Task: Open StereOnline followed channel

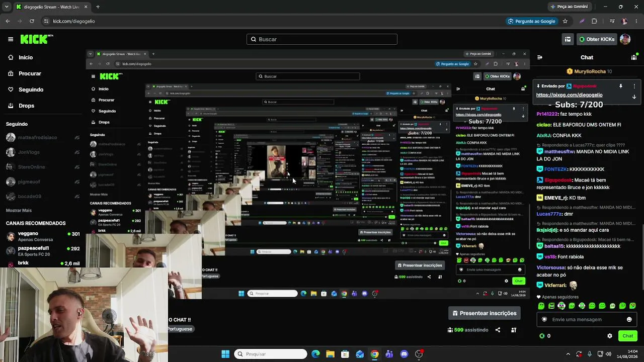Action: 43,167
